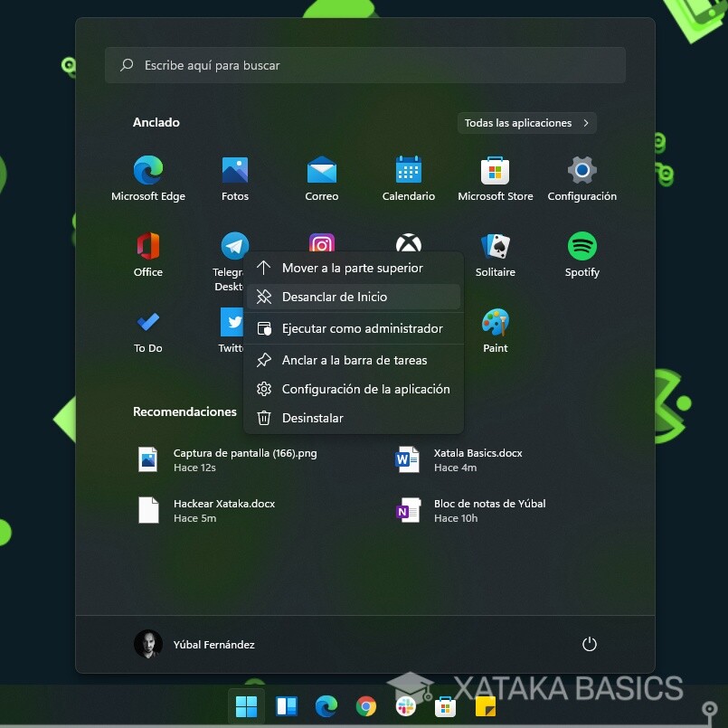
Task: Launch the Paint app
Action: tap(495, 321)
